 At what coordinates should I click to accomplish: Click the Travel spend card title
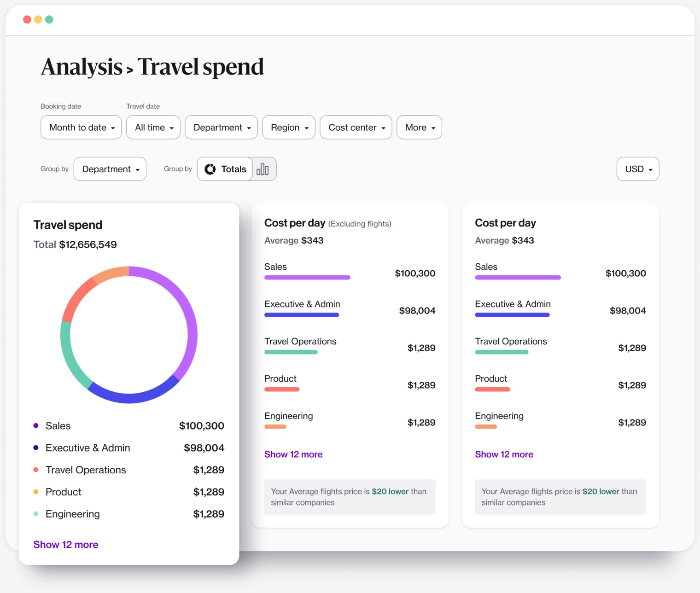point(68,225)
